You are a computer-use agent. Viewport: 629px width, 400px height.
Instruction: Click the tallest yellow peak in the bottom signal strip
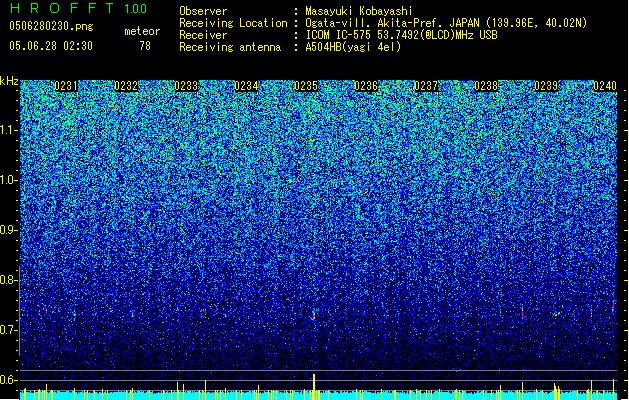(x=314, y=386)
